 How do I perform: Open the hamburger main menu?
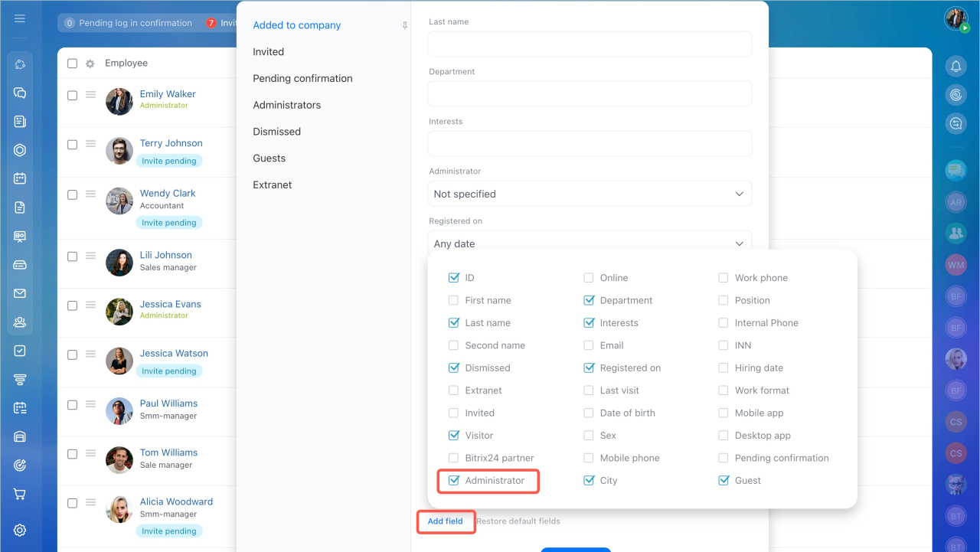click(x=20, y=18)
